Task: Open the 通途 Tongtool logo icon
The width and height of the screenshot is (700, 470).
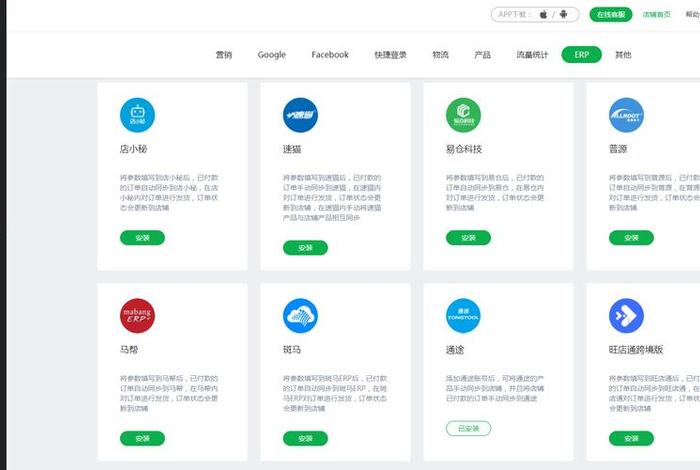Action: pos(463,316)
